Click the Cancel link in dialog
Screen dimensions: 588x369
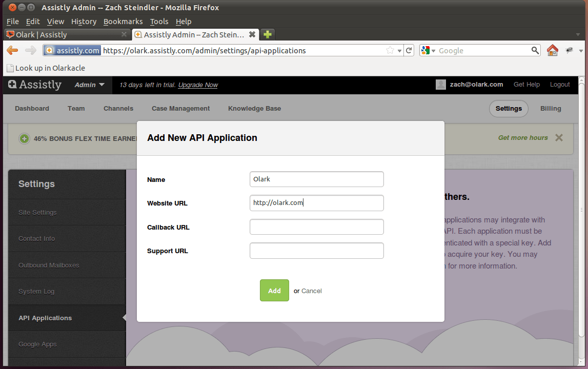pyautogui.click(x=312, y=291)
